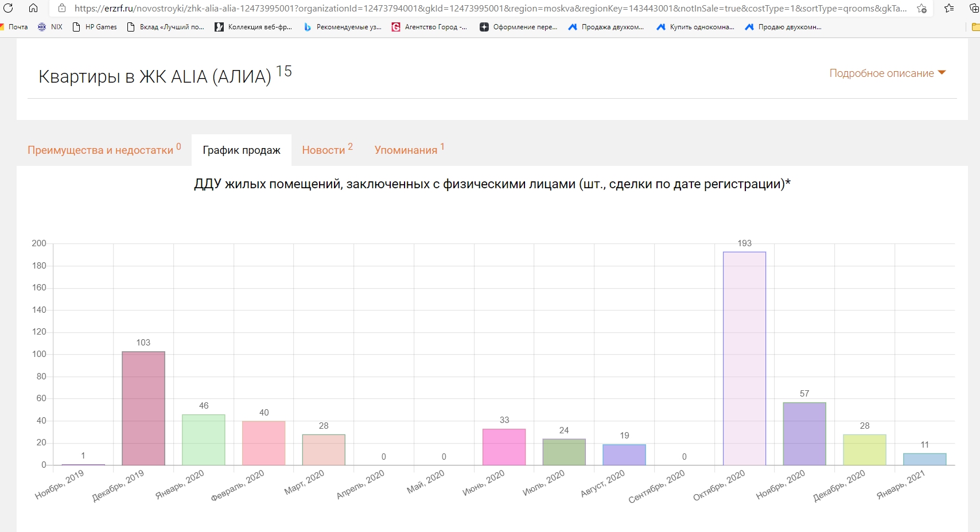Screen dimensions: 980x532
Task: Open the Новости tab
Action: (324, 150)
